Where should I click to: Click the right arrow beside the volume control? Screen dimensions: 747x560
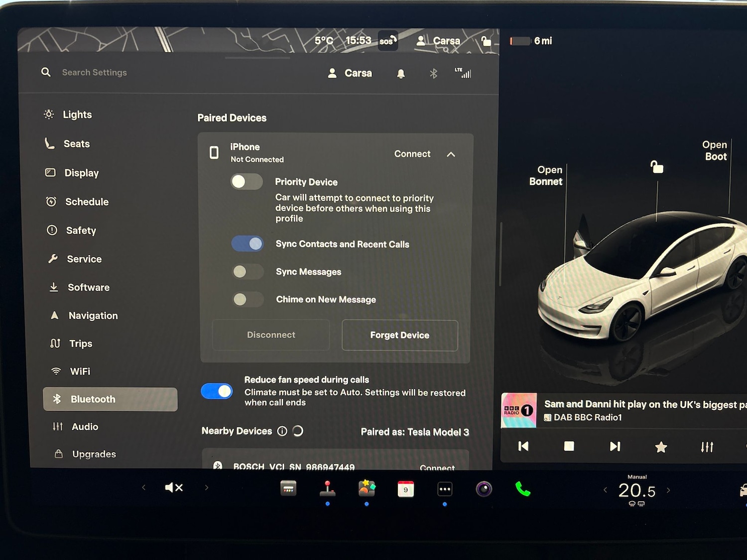(207, 487)
